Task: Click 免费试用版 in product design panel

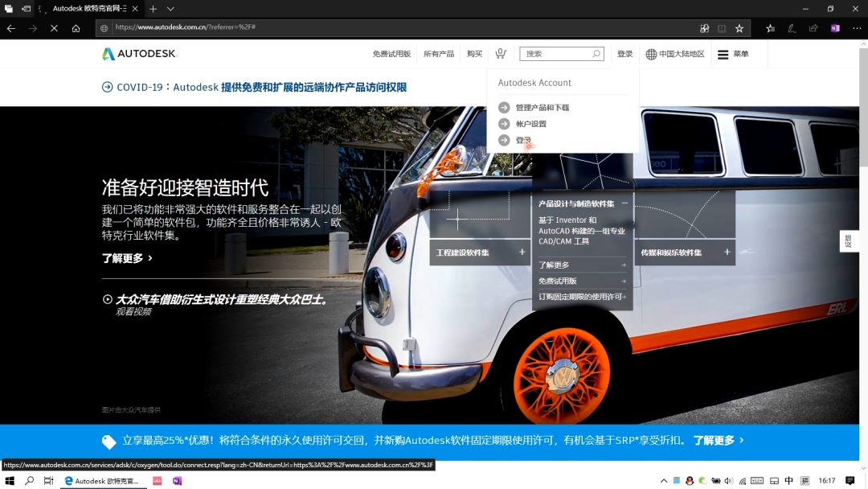Action: click(x=582, y=281)
